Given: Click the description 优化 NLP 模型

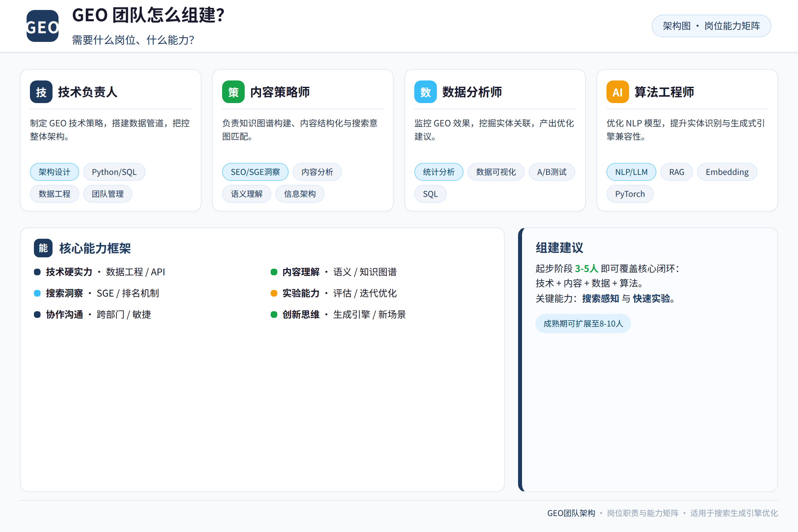Looking at the screenshot, I should click(x=686, y=130).
